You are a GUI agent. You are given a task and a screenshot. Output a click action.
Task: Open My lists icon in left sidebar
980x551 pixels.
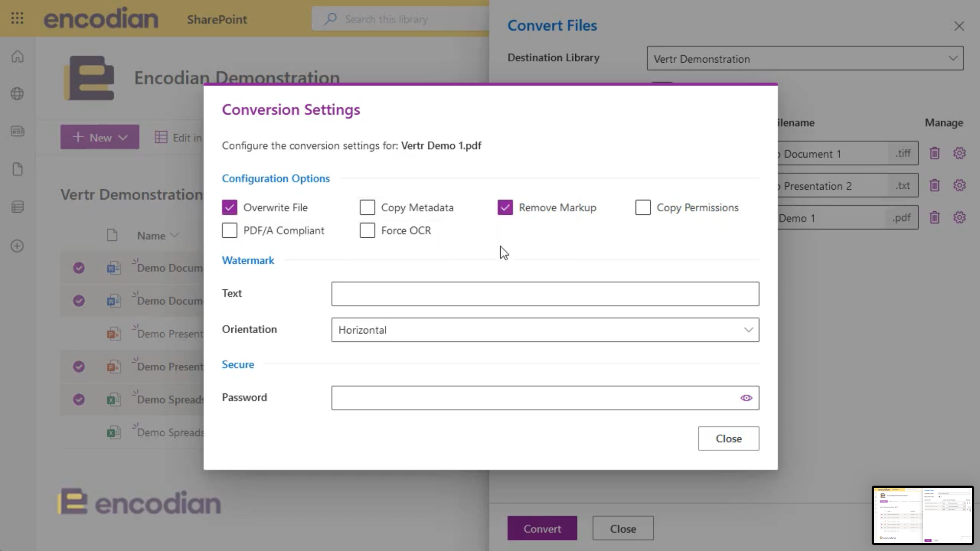click(17, 207)
